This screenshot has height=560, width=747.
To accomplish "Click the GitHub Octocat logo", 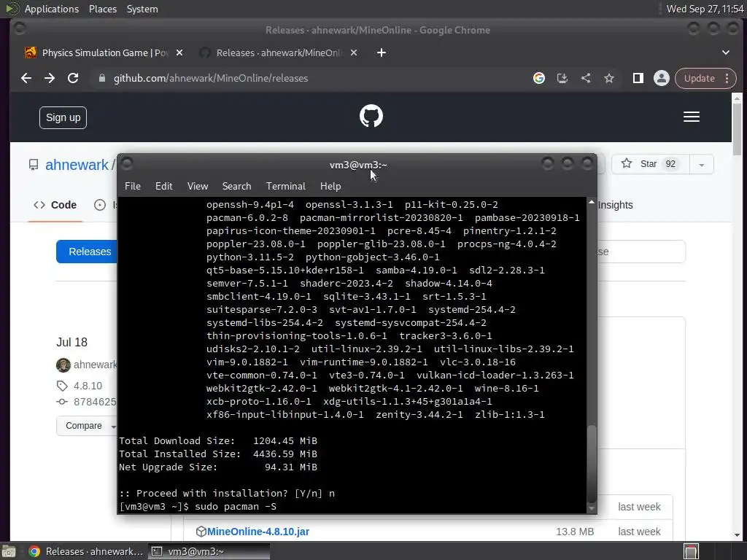I will point(371,116).
